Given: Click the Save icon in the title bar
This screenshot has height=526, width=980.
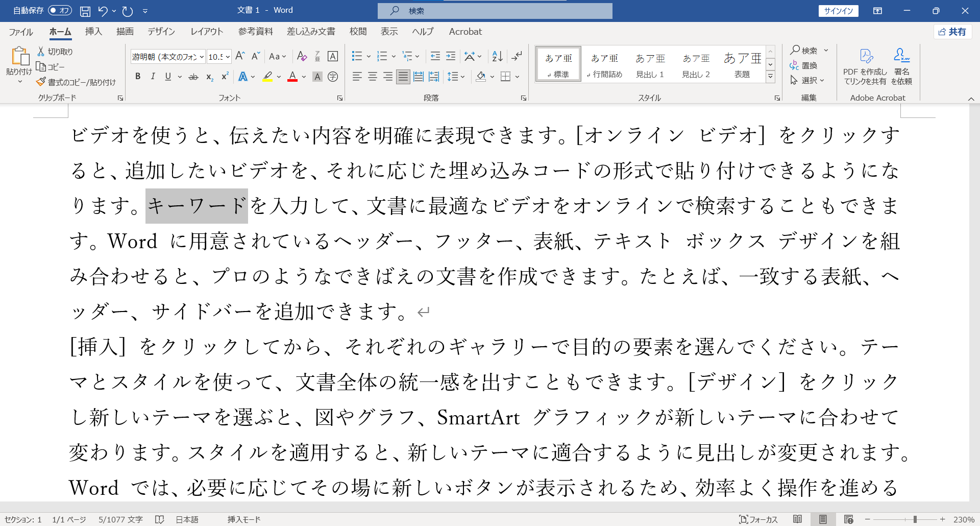Looking at the screenshot, I should [85, 11].
